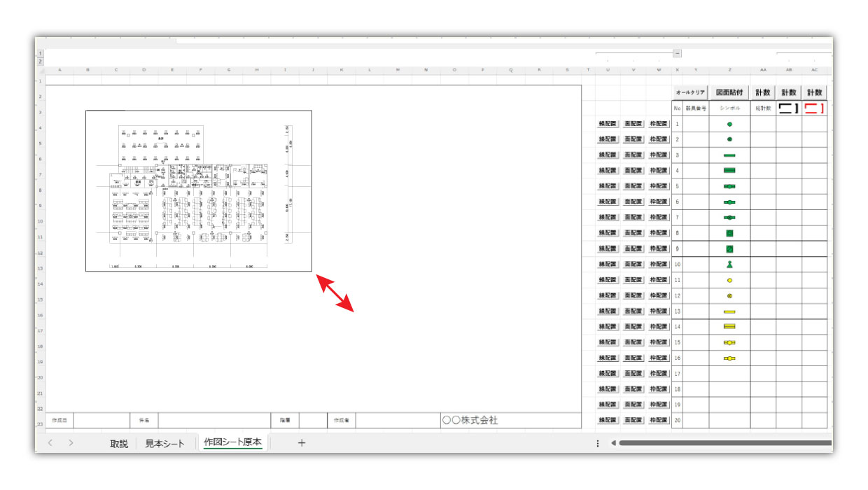Select the green square symbol in row 8
The image size is (868, 490).
(x=729, y=233)
